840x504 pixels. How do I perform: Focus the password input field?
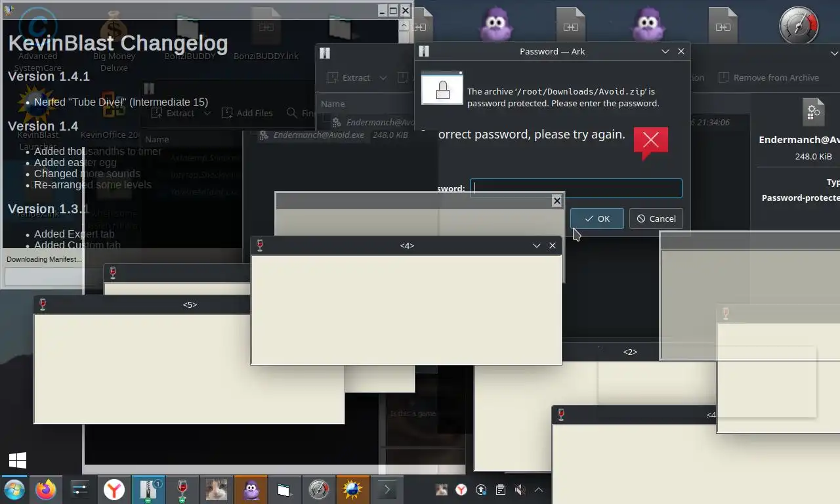click(x=576, y=188)
